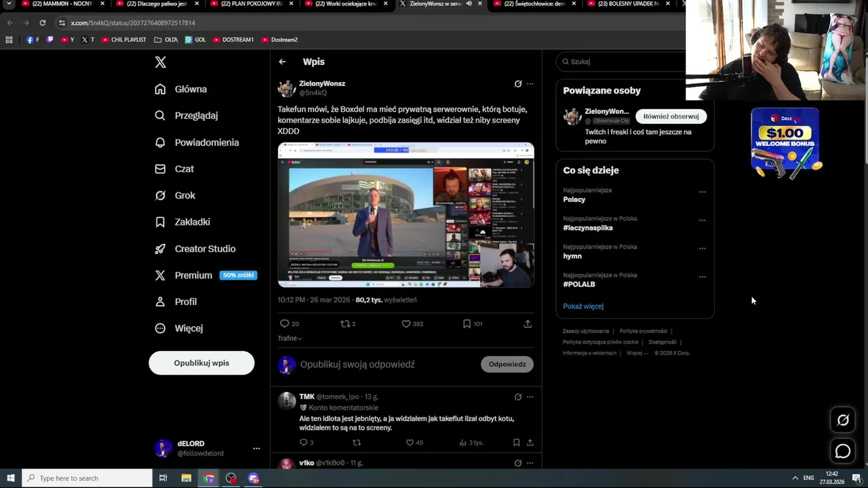Click Opublikuj wpis button
This screenshot has width=868, height=488.
(201, 363)
